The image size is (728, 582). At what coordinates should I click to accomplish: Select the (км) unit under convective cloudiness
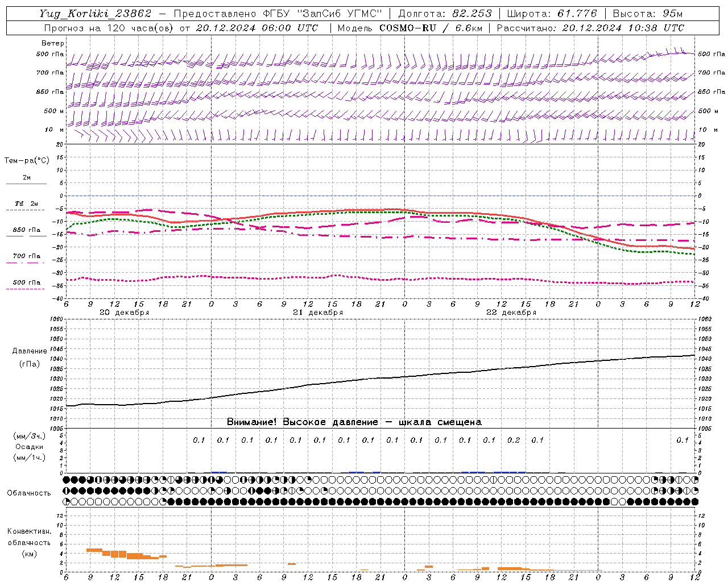click(29, 554)
